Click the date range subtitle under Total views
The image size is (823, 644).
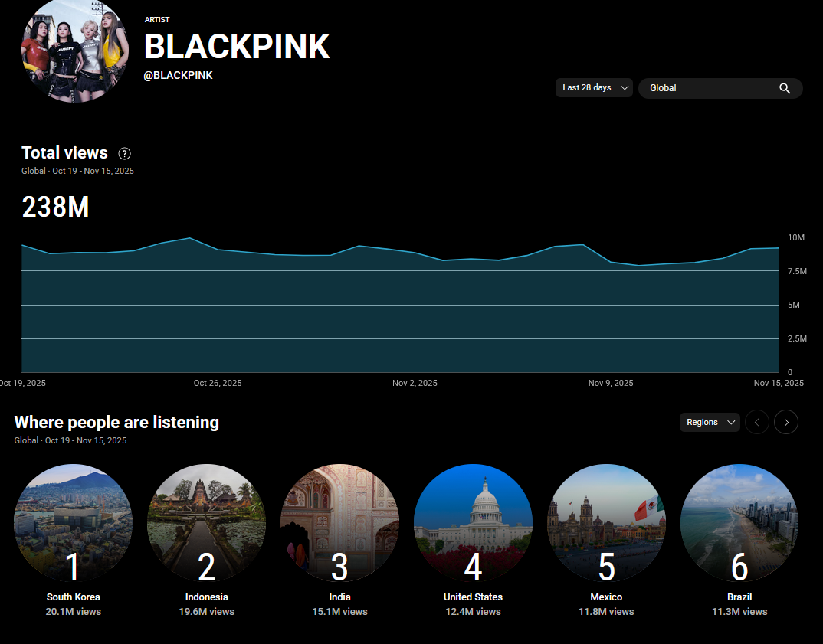77,171
